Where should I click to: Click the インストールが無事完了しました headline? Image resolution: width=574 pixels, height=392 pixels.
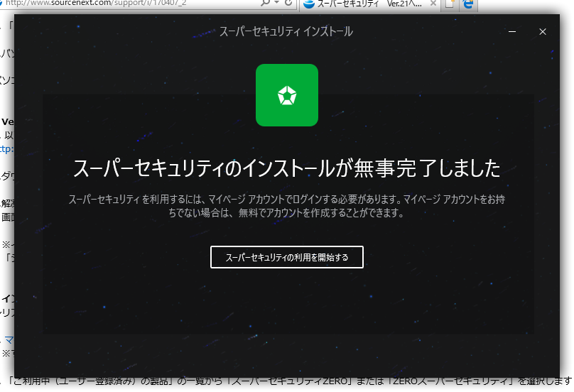286,168
